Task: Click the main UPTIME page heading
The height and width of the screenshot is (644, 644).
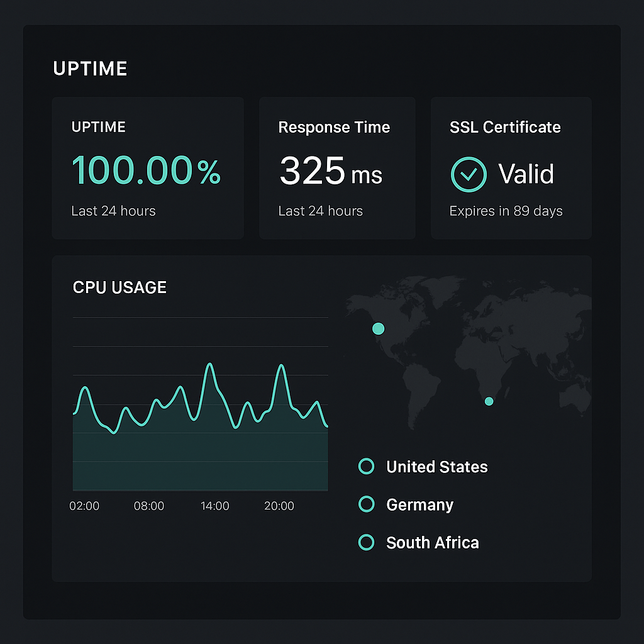Action: coord(90,69)
